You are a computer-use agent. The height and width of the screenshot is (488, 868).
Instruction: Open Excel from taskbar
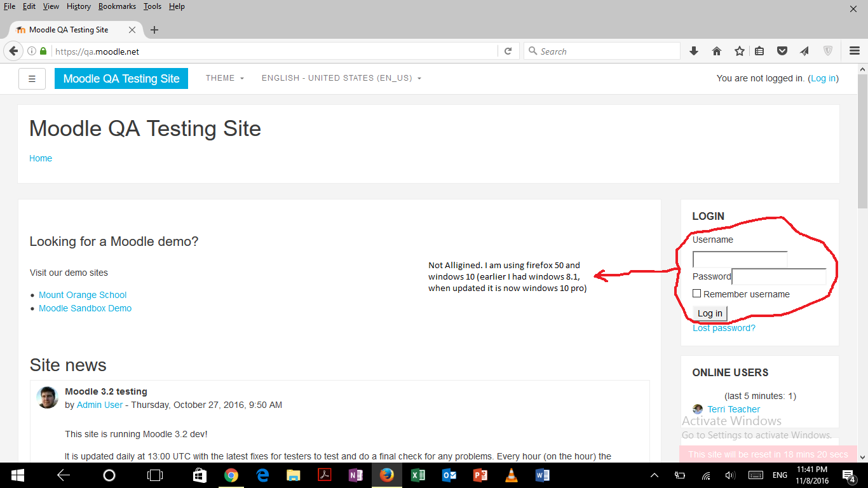(417, 475)
